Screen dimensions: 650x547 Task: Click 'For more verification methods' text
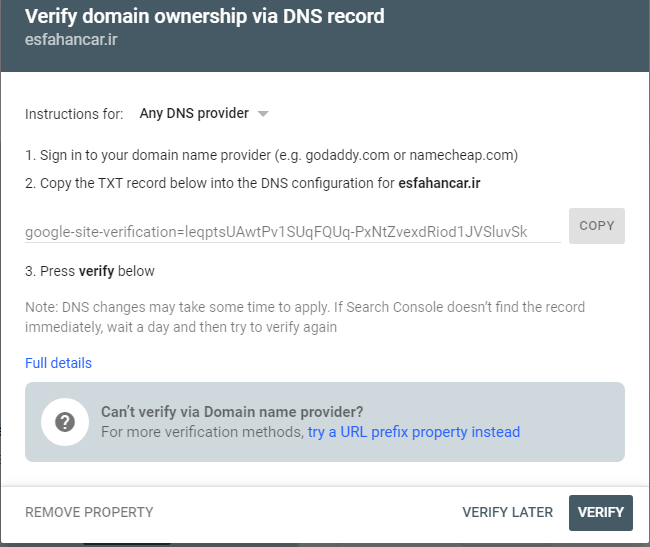coord(202,432)
